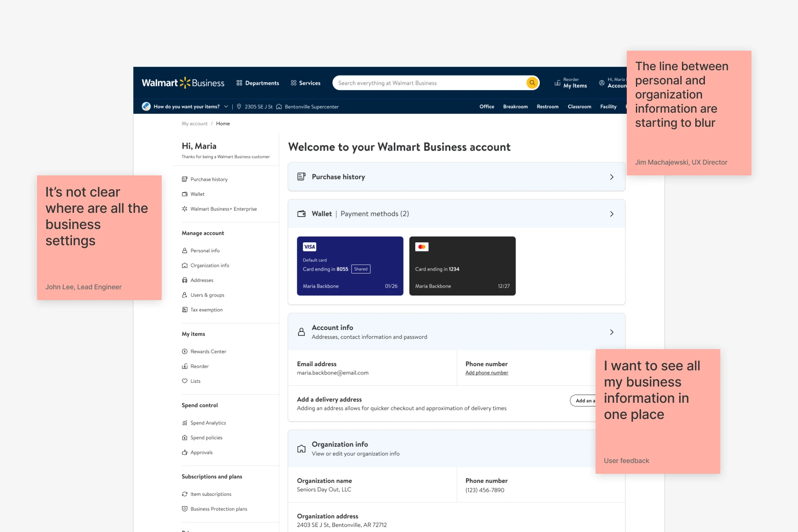Toggle the 'Shared' tag on the Visa card
This screenshot has height=532, width=798.
pyautogui.click(x=360, y=269)
